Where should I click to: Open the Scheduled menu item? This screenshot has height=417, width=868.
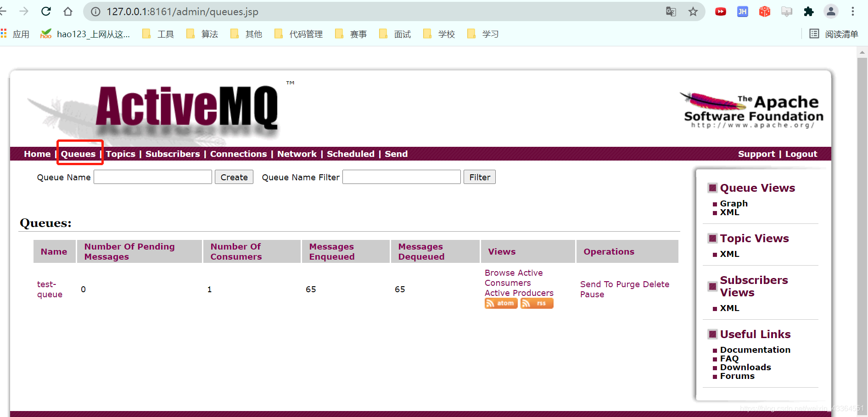pos(351,154)
